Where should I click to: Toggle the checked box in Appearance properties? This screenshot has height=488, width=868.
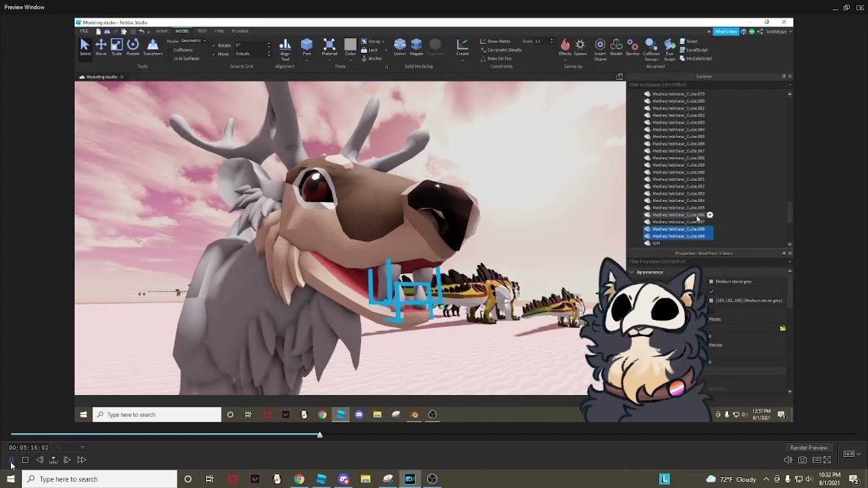[x=711, y=291]
